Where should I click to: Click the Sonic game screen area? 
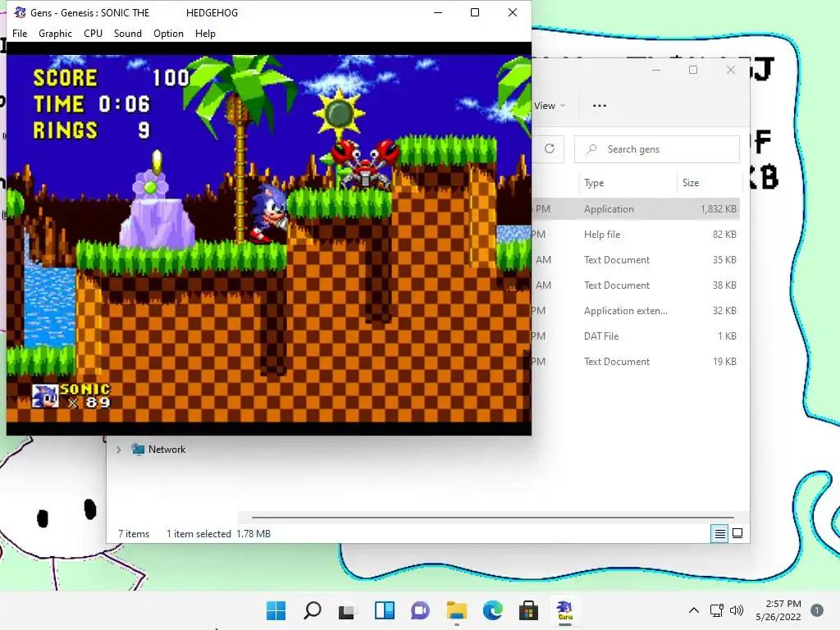pyautogui.click(x=269, y=239)
